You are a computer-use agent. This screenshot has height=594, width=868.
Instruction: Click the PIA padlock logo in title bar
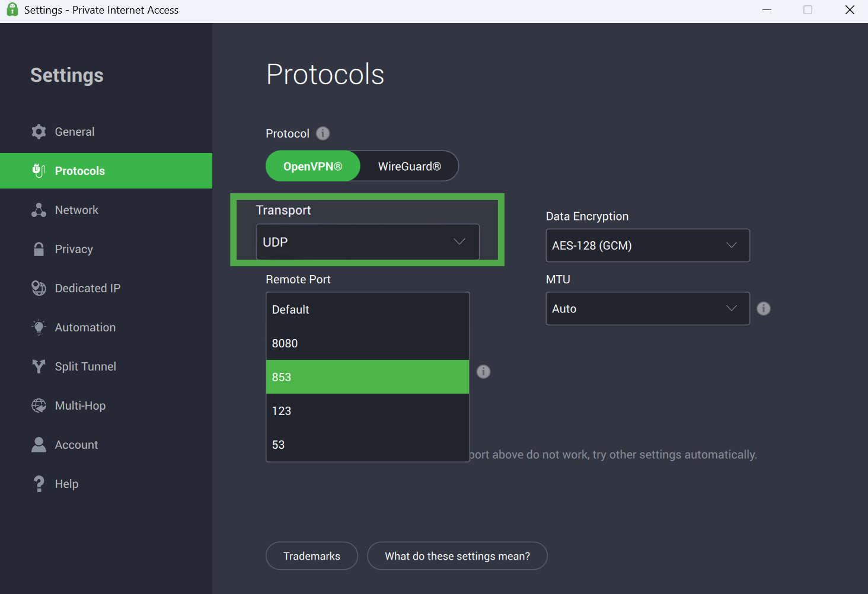tap(12, 9)
